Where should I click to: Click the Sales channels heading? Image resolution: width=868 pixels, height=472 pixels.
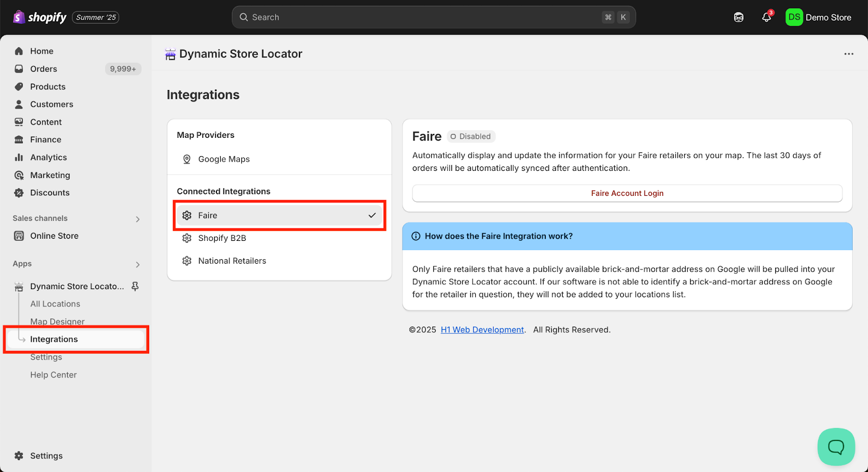40,218
